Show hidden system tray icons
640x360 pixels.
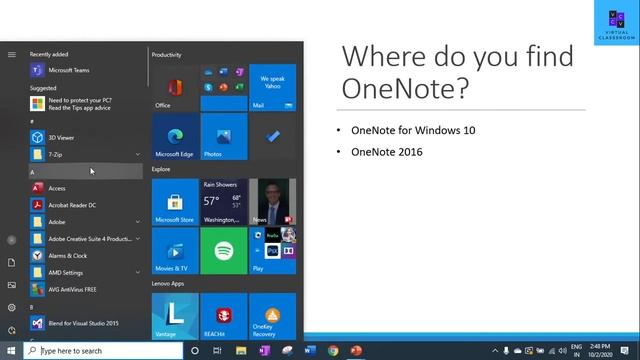[495, 351]
